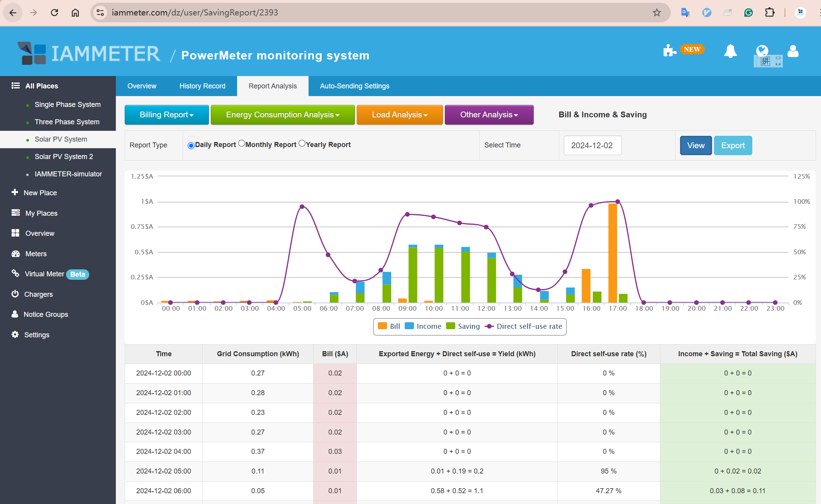The width and height of the screenshot is (821, 504).
Task: Click the 2024-12-02 05:00 row time cell
Action: 164,471
